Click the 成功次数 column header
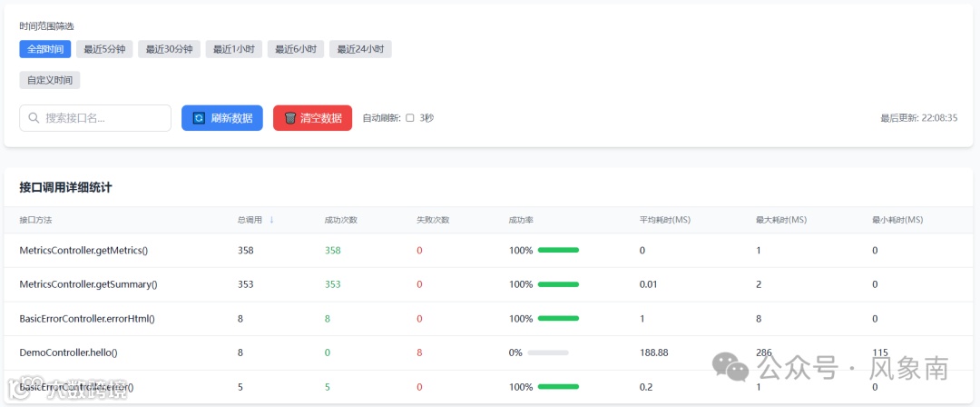The height and width of the screenshot is (407, 980). click(340, 220)
